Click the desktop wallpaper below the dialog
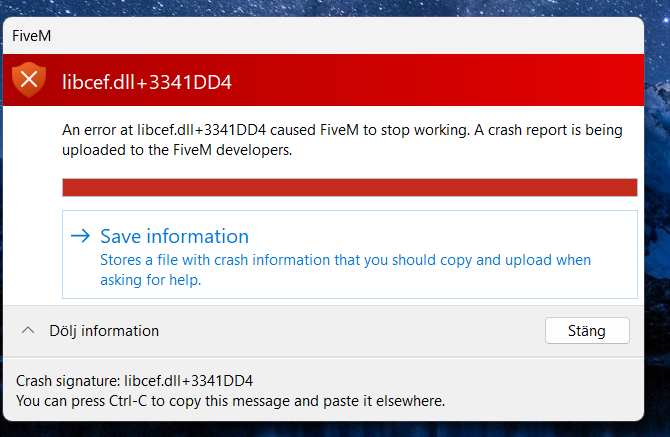 335,430
